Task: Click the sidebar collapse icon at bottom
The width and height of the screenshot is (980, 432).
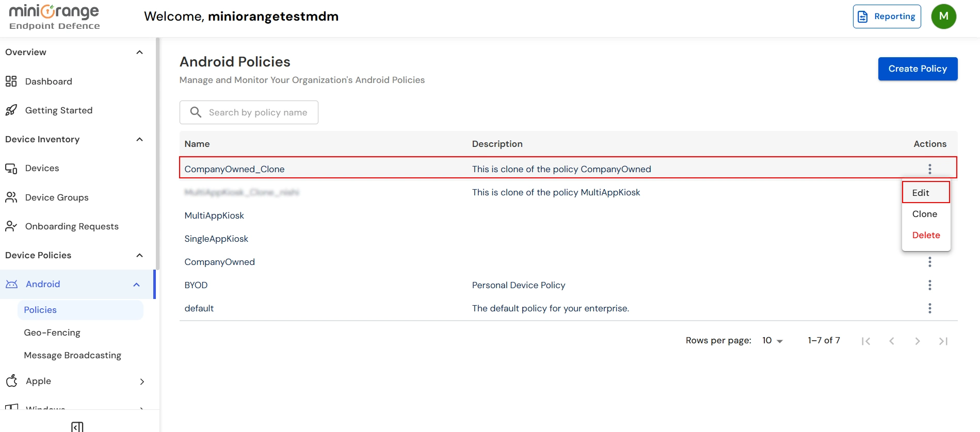Action: click(77, 426)
